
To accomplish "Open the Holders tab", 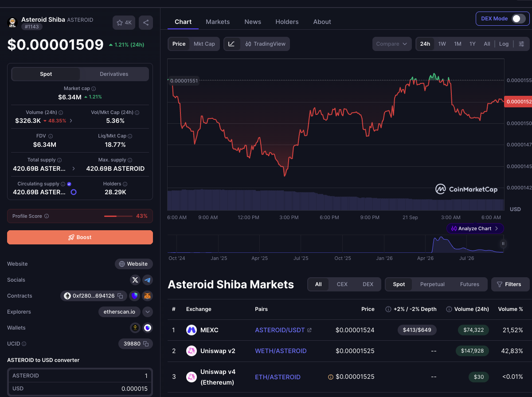I will [x=287, y=22].
